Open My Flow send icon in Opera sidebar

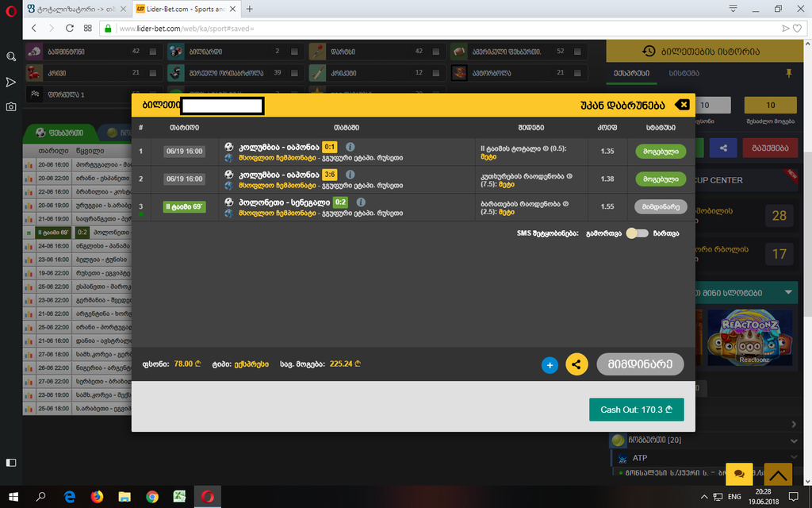click(x=11, y=82)
